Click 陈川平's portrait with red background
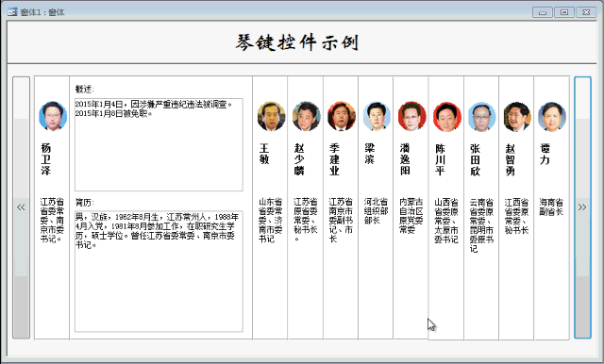The height and width of the screenshot is (364, 604). point(446,116)
